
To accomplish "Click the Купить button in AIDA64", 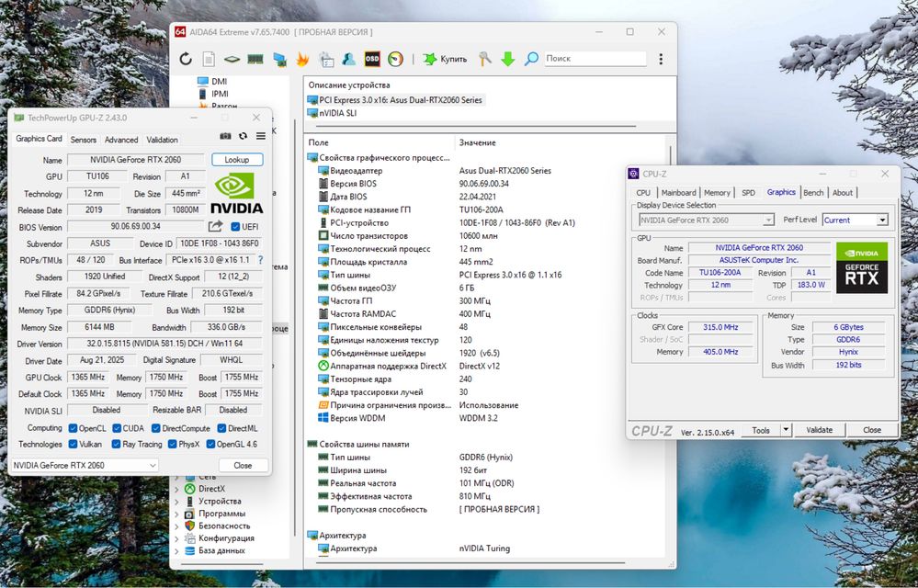I will tap(446, 59).
